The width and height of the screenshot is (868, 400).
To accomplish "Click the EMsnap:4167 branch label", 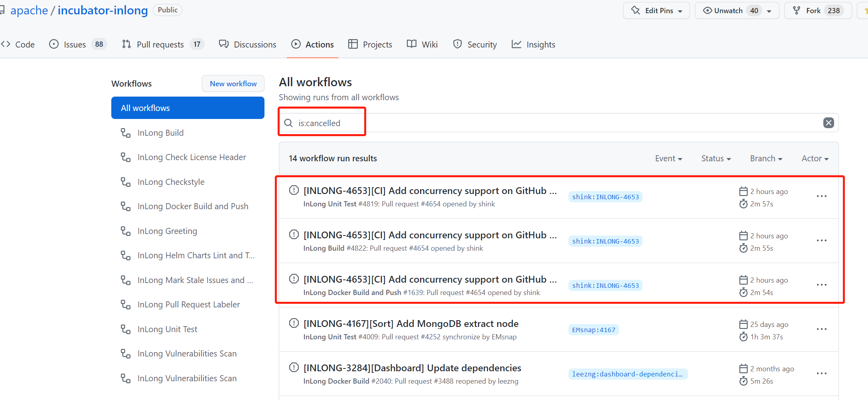I will click(x=594, y=330).
